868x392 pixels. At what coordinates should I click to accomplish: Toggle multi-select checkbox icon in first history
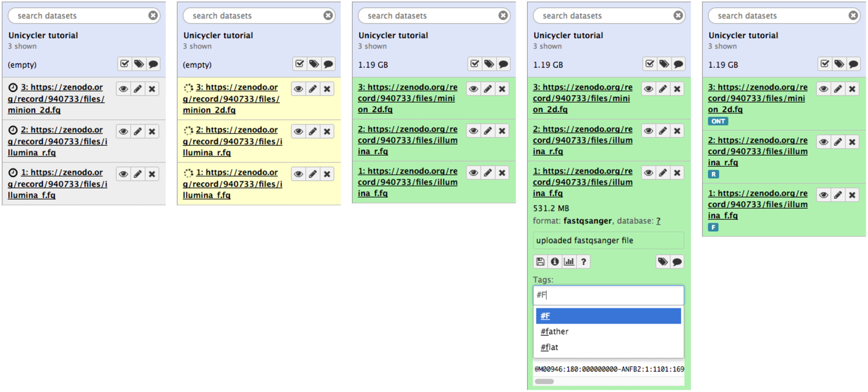[125, 64]
